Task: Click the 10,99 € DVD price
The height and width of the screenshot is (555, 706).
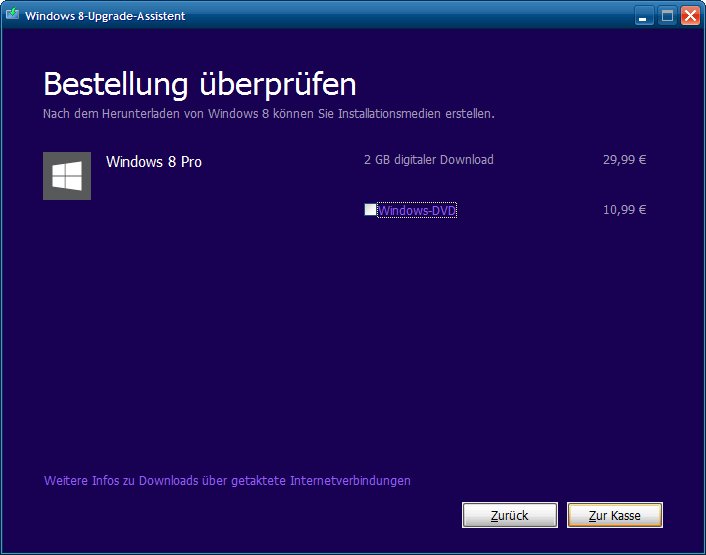Action: 625,210
